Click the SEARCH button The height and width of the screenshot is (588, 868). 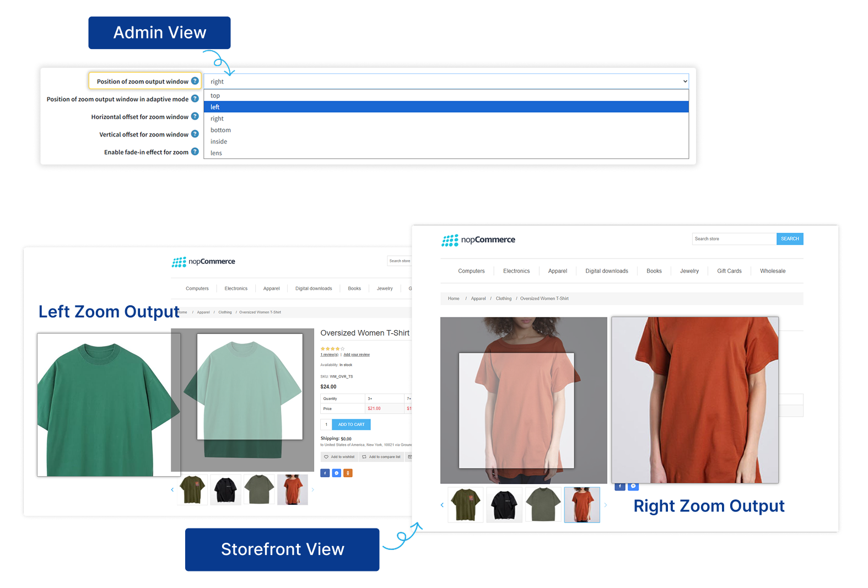[x=790, y=239]
